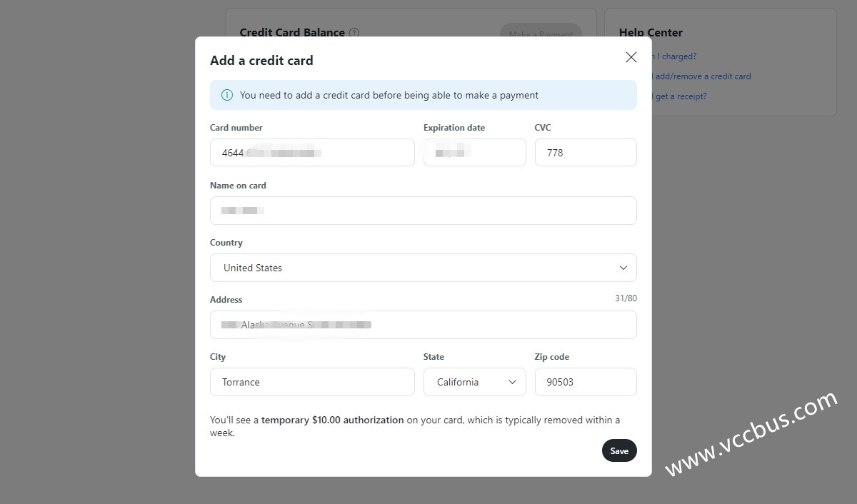This screenshot has width=857, height=504.
Task: Click the Save button
Action: 618,450
